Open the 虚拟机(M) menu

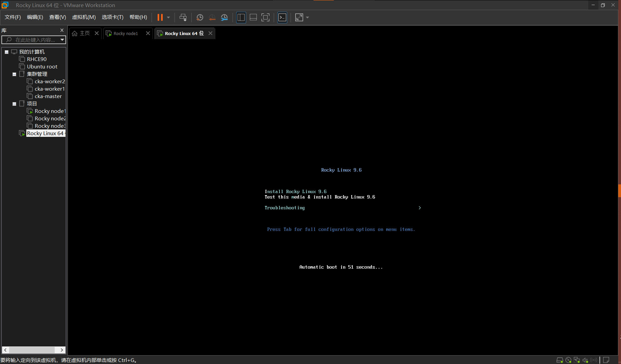coord(84,17)
